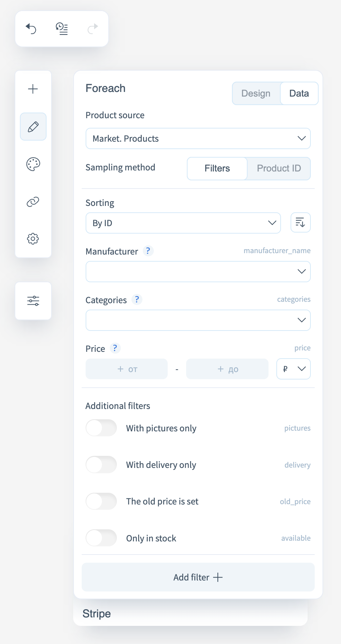Turn on With delivery only

(101, 464)
